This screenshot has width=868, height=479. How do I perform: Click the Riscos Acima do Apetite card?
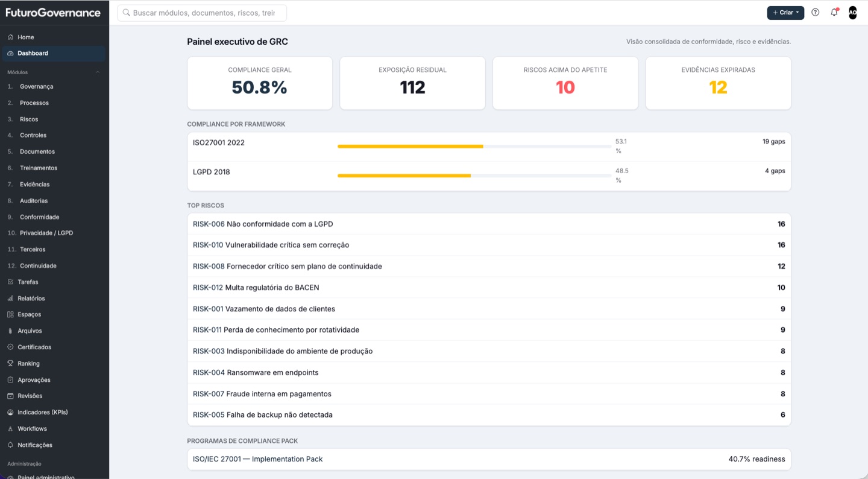tap(565, 83)
